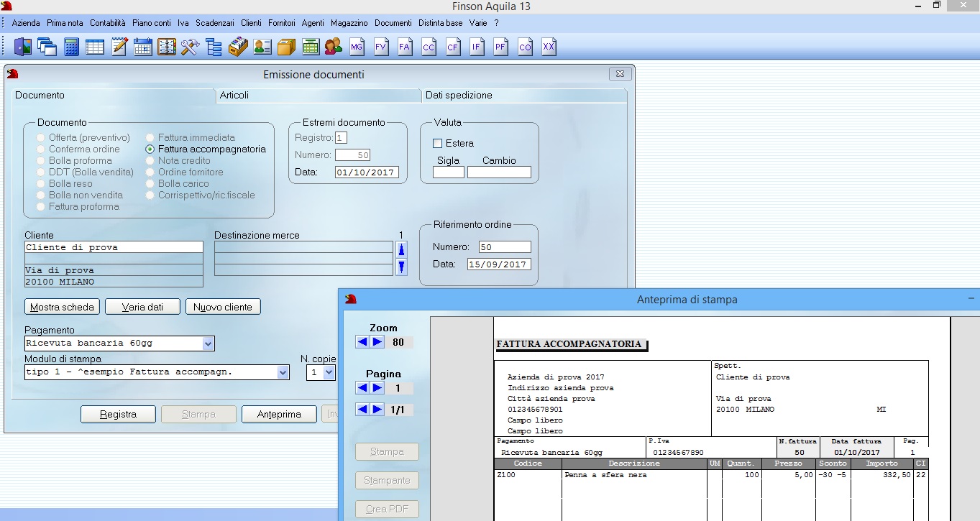
Task: Open the calculator toolbar icon
Action: (x=71, y=47)
